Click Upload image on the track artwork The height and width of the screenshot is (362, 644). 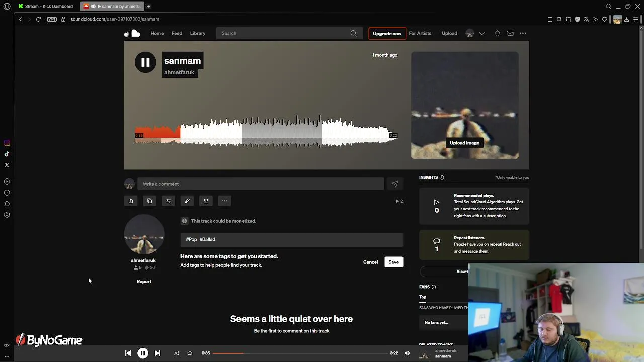464,143
